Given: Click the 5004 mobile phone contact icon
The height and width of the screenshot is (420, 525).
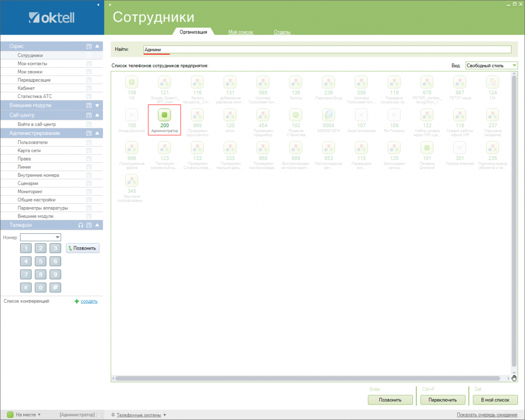Looking at the screenshot, I should (x=329, y=115).
